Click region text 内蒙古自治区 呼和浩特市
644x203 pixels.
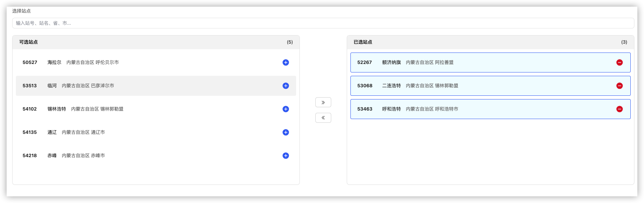point(432,109)
